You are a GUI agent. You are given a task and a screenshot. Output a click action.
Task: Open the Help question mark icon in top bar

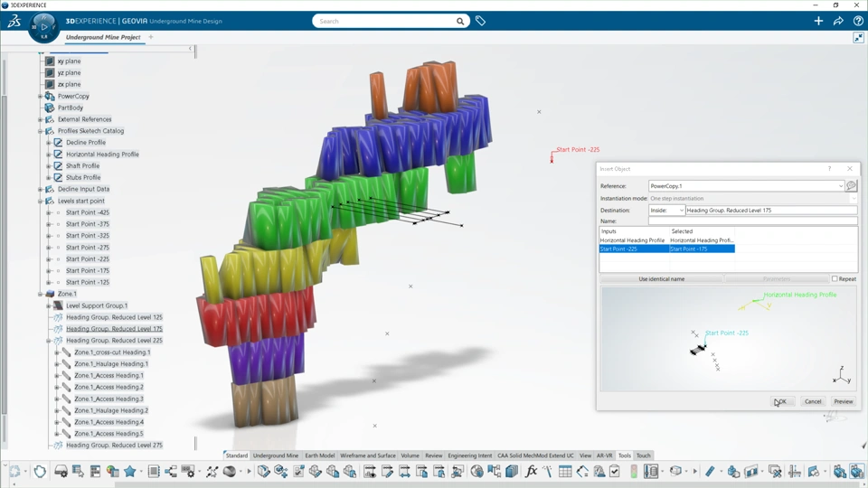point(858,21)
